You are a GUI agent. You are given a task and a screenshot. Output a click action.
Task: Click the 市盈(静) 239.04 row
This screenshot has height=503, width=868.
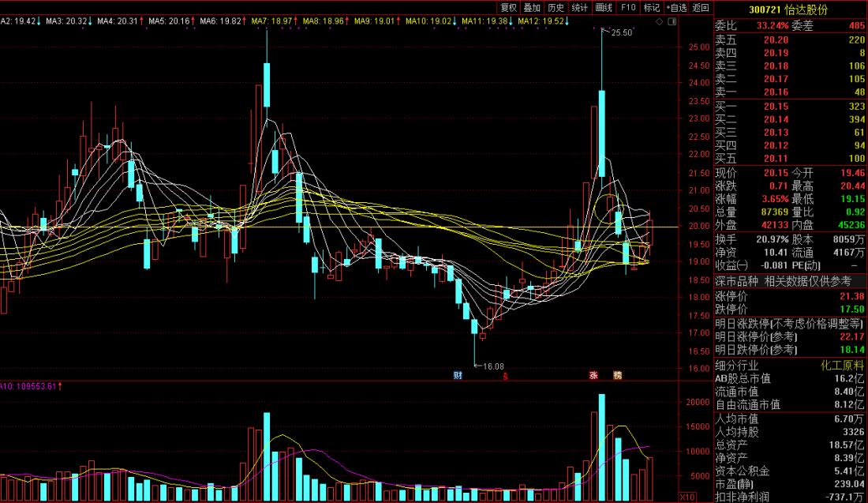(790, 484)
